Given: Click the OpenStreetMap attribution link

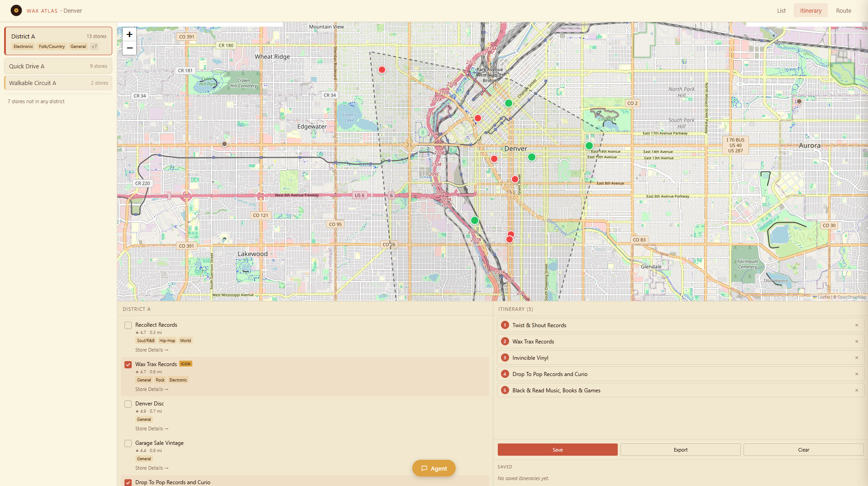Looking at the screenshot, I should (x=851, y=297).
